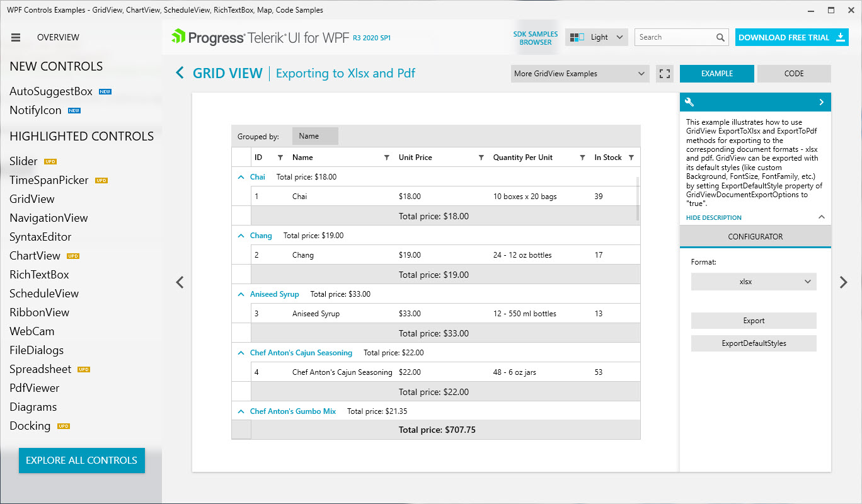Open the hamburger navigation menu
This screenshot has width=862, height=504.
16,38
